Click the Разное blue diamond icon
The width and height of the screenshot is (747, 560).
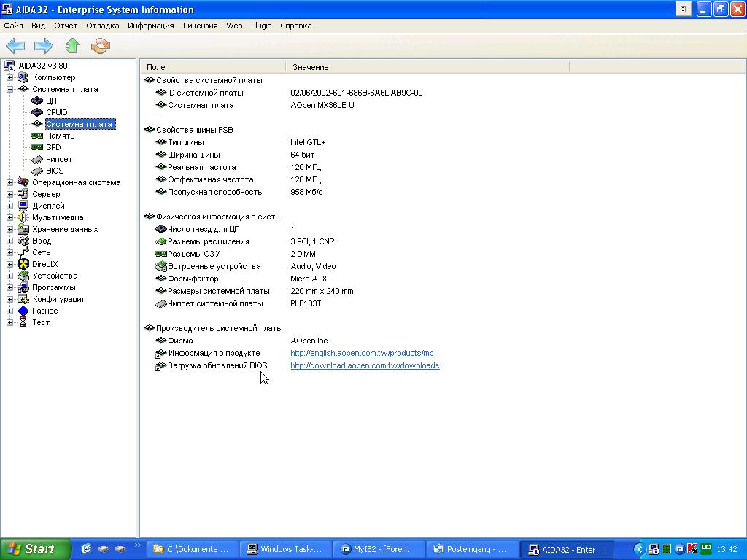[23, 311]
